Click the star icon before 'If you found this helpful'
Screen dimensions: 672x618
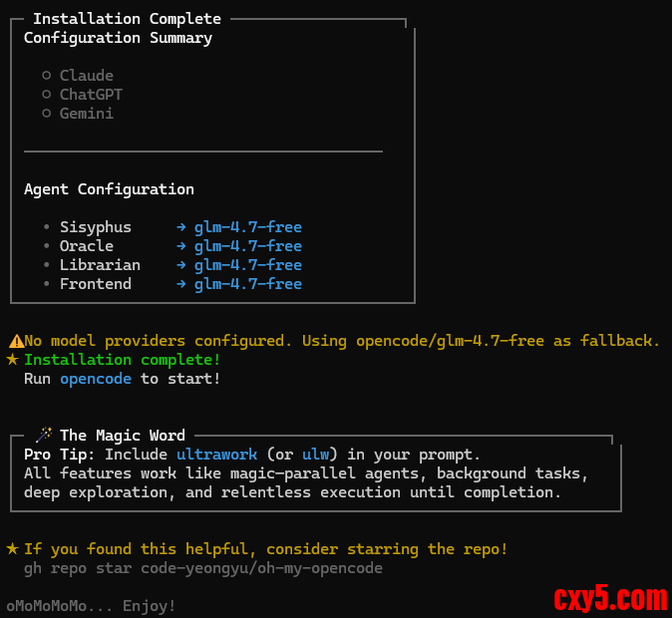[x=12, y=548]
